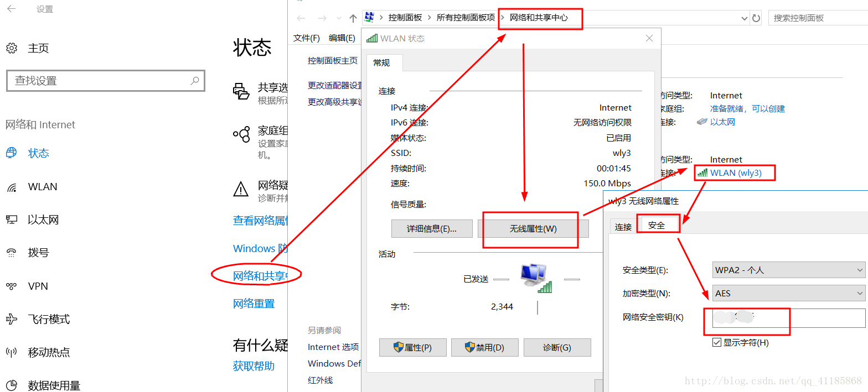This screenshot has width=868, height=392.
Task: Close the WLAN 状态 dialog
Action: tap(649, 38)
